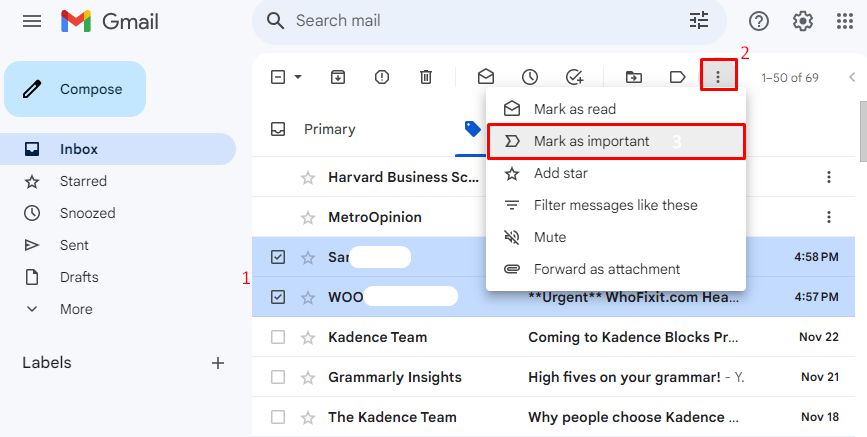This screenshot has width=867, height=437.
Task: Open the Starred folder in sidebar
Action: click(83, 181)
